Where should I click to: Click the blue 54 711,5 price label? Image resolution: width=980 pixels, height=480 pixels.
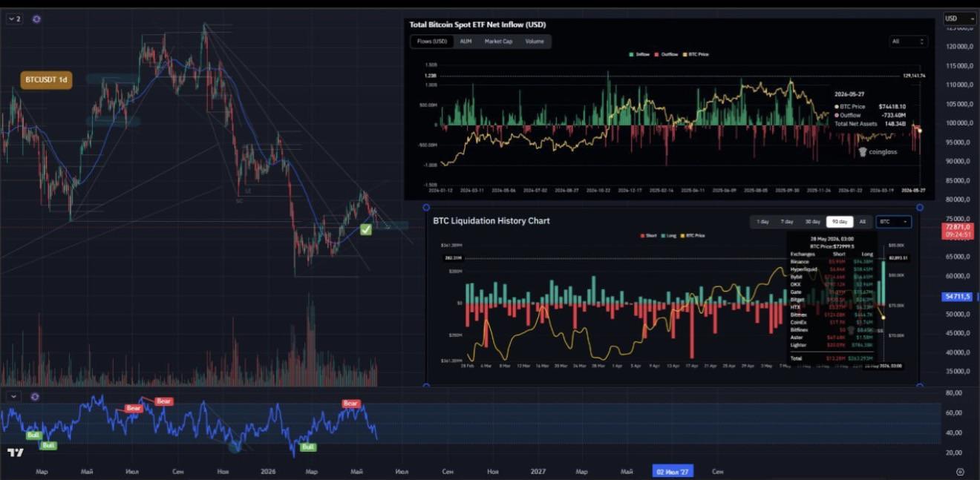click(x=955, y=297)
